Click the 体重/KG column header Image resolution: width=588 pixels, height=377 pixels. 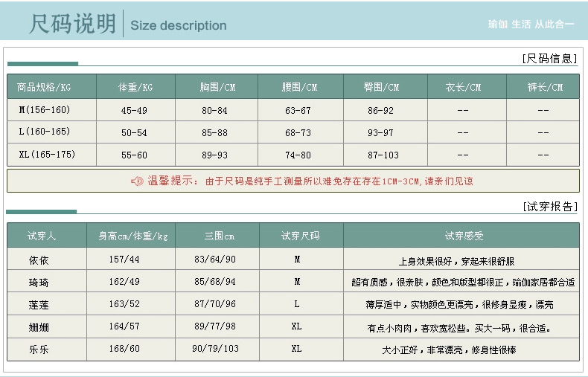pyautogui.click(x=135, y=87)
